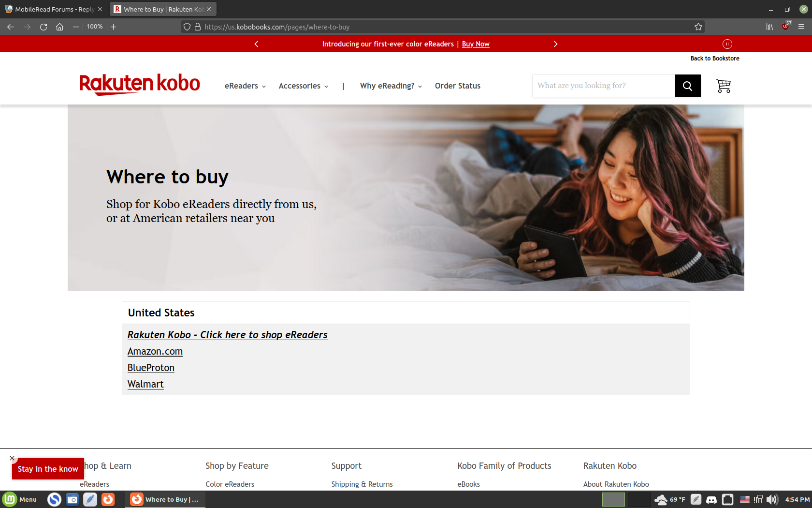The height and width of the screenshot is (508, 812).
Task: Show next promo banner message
Action: (x=555, y=44)
